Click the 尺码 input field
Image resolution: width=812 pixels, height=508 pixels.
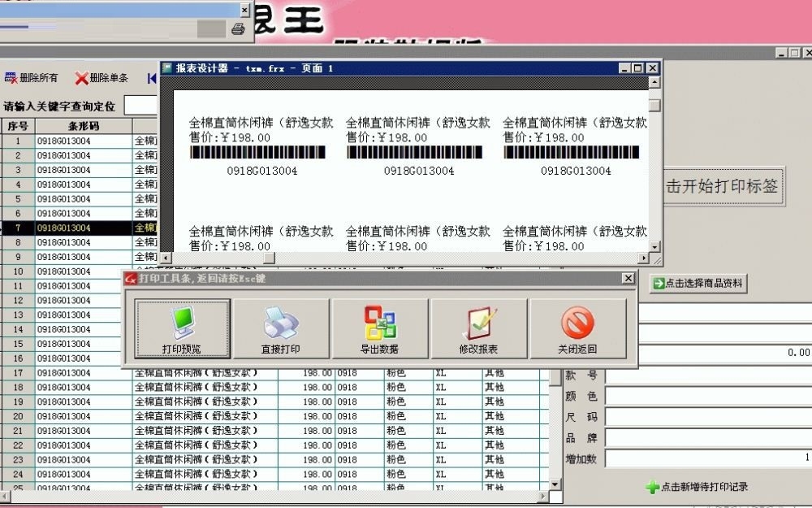pos(708,417)
